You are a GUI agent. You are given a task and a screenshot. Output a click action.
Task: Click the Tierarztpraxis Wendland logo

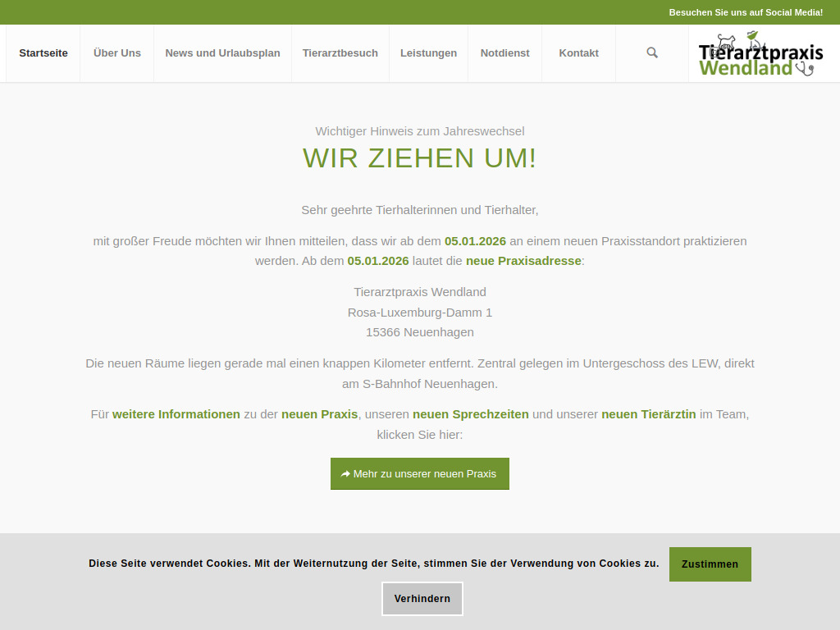point(760,52)
